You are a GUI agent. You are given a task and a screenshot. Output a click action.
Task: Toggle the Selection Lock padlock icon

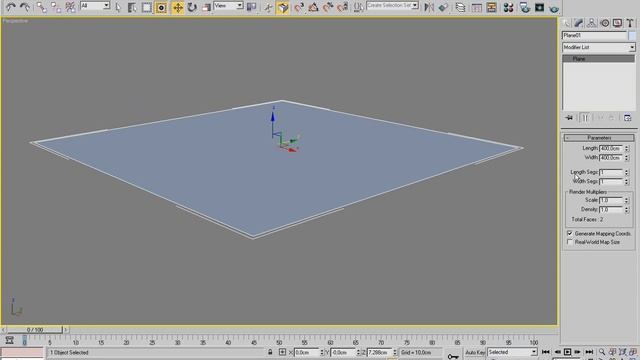pos(270,352)
